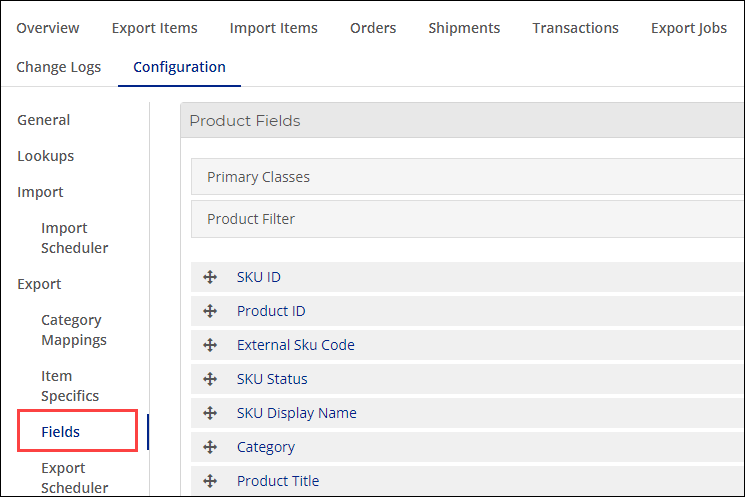Click the move handle beside Product ID
This screenshot has width=745, height=497.
pos(210,311)
